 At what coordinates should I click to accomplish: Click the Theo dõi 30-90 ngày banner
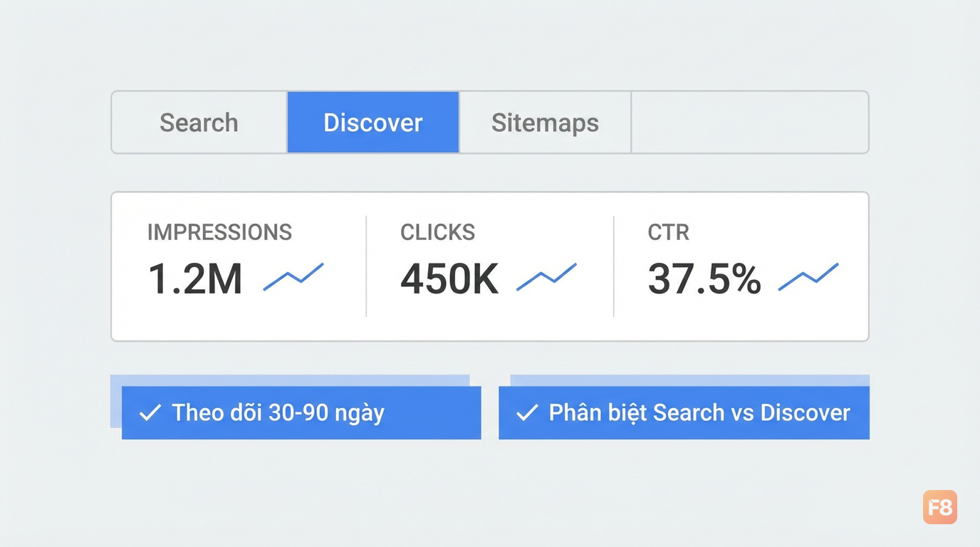tap(301, 412)
